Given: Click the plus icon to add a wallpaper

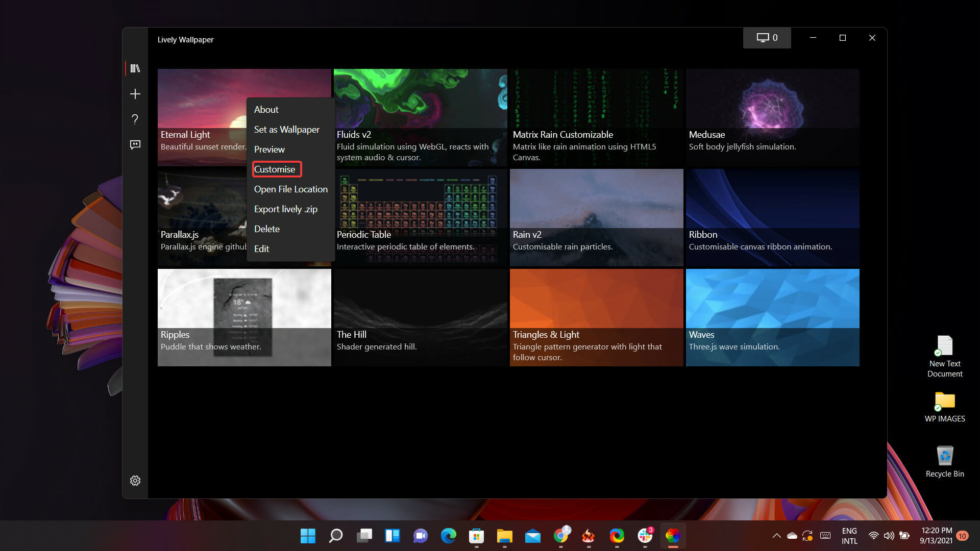Looking at the screenshot, I should tap(135, 94).
